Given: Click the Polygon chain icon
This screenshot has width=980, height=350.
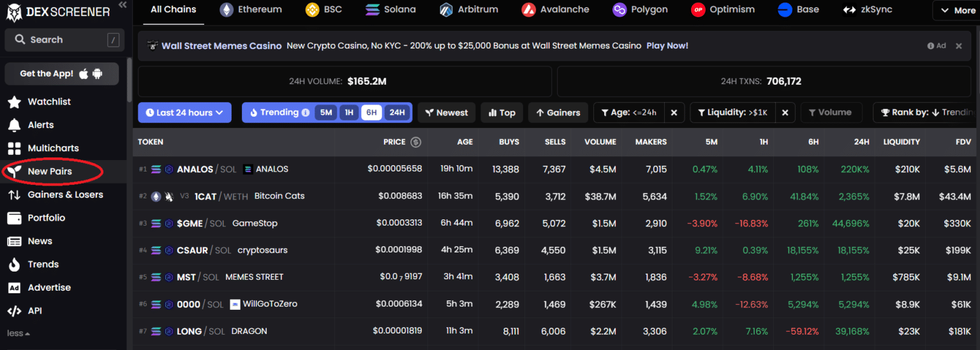Looking at the screenshot, I should (x=620, y=10).
